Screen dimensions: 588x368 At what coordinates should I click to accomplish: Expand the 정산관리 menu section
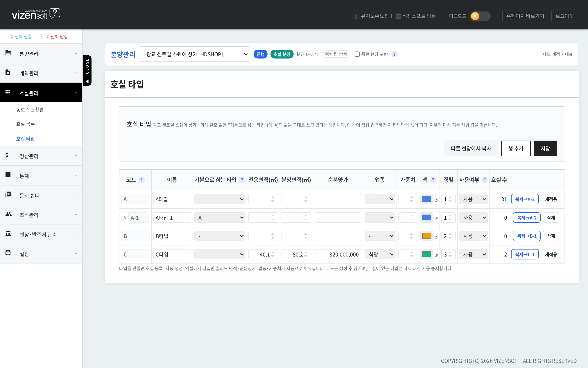point(41,156)
